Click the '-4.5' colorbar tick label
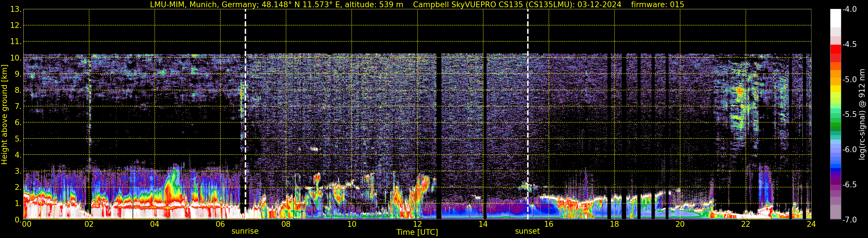 [x=849, y=44]
